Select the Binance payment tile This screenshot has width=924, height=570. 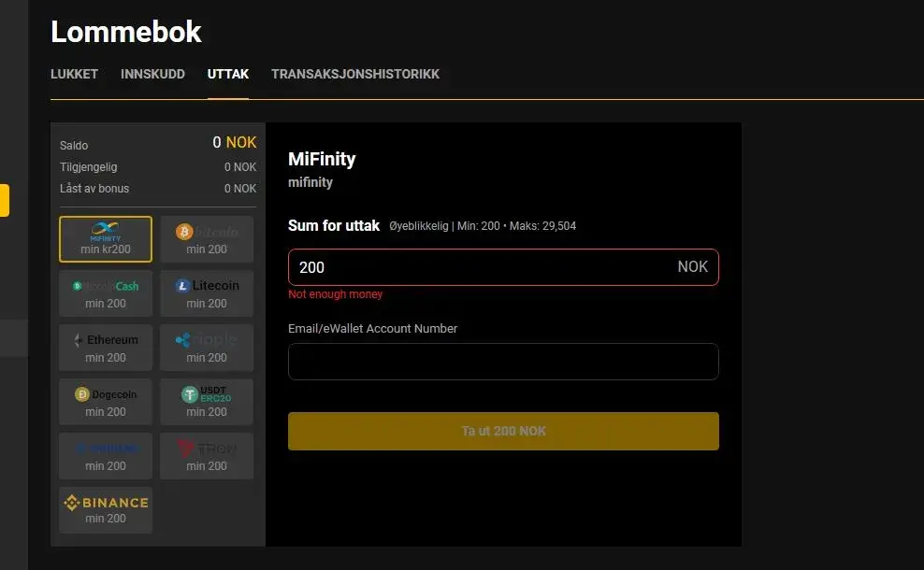pos(106,510)
